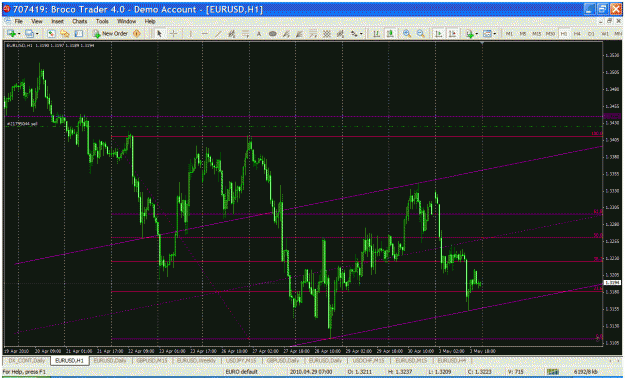This screenshot has height=378, width=625.
Task: Toggle Chart Shift
Action: pos(452,34)
